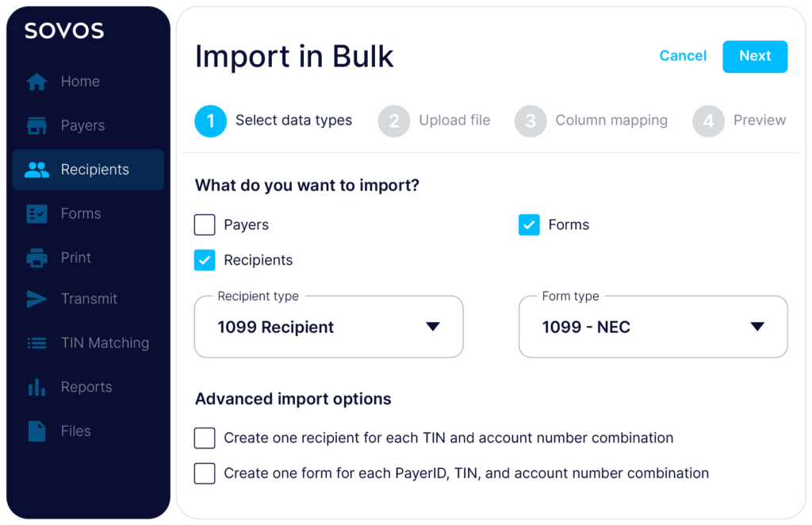812x525 pixels.
Task: Click the TIN Matching list icon
Action: click(x=36, y=343)
